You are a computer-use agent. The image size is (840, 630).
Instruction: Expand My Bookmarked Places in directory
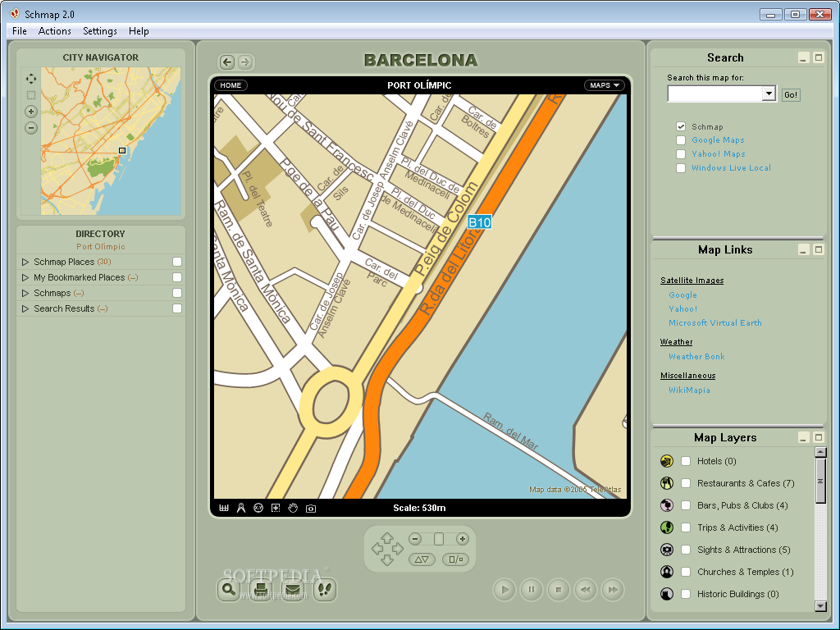click(x=25, y=277)
